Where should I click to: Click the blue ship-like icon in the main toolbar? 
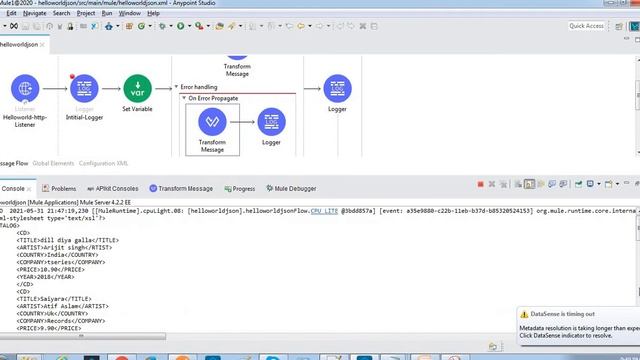point(109,26)
